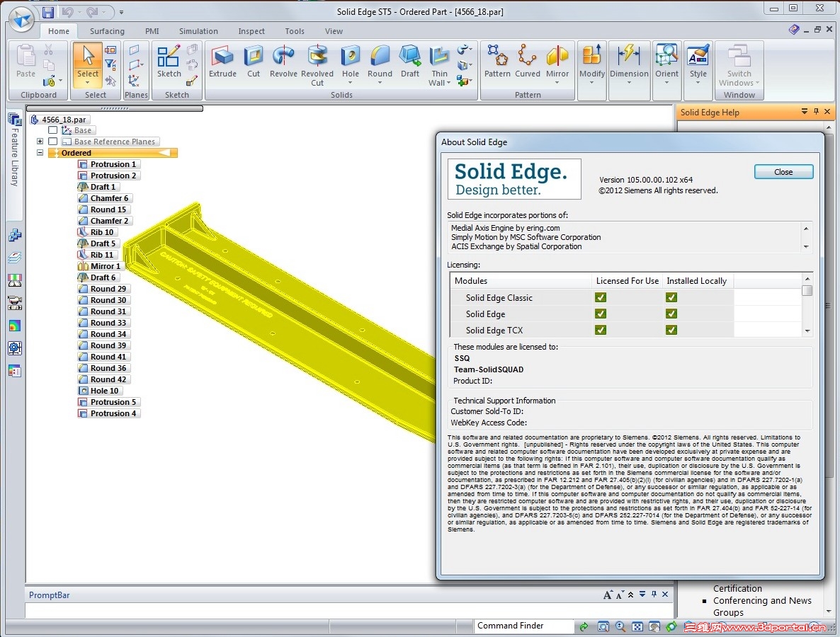Click the Command Finder search field

coord(523,626)
